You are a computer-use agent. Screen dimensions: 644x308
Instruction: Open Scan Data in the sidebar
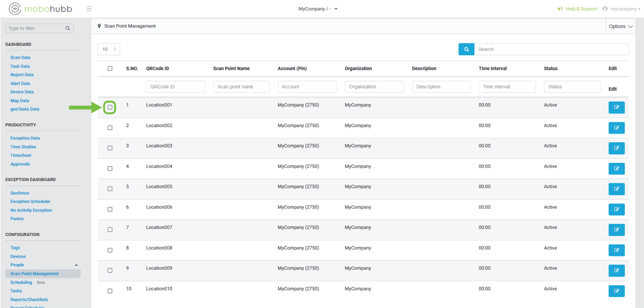(20, 58)
